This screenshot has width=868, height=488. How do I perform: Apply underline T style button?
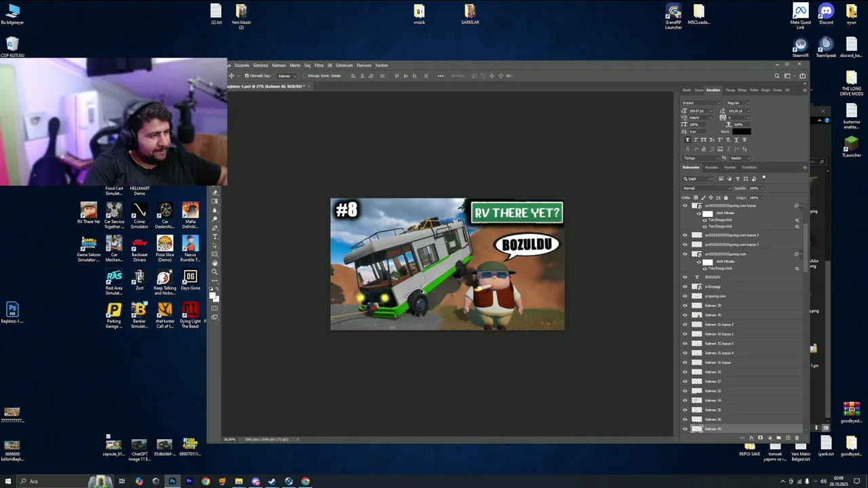[x=736, y=140]
